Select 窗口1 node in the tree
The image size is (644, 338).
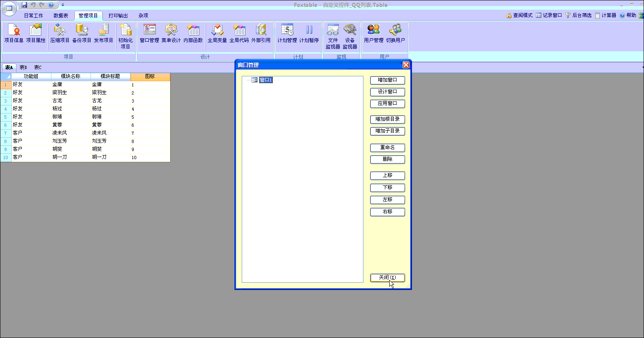pyautogui.click(x=266, y=80)
